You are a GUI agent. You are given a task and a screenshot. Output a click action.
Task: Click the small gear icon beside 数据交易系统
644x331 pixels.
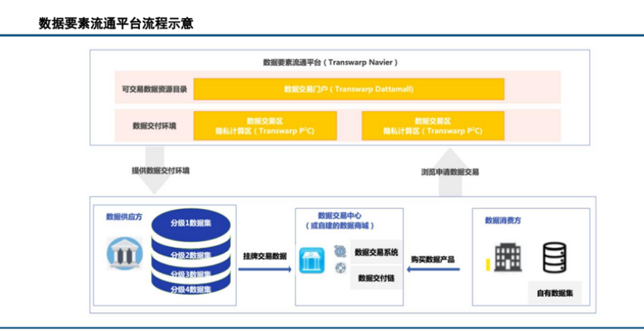click(x=340, y=251)
